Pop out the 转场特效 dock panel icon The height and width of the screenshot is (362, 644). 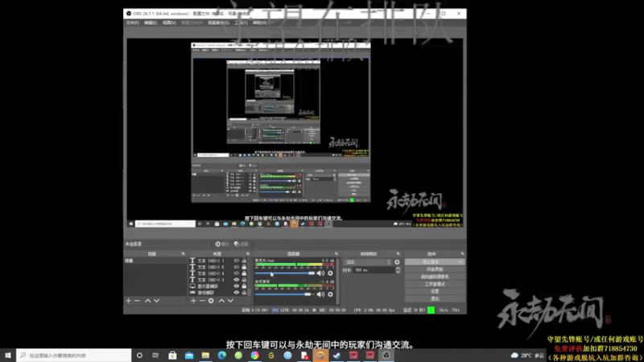(398, 254)
